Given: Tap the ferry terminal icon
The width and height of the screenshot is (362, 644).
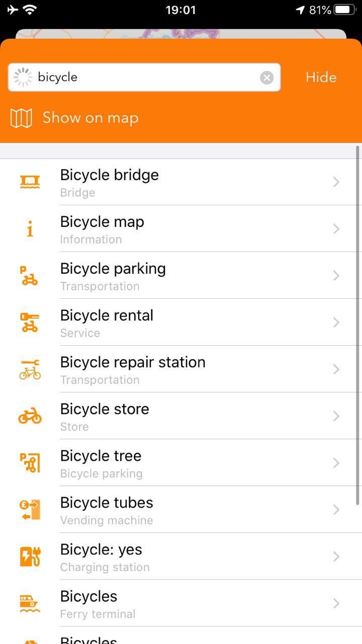Looking at the screenshot, I should [30, 603].
